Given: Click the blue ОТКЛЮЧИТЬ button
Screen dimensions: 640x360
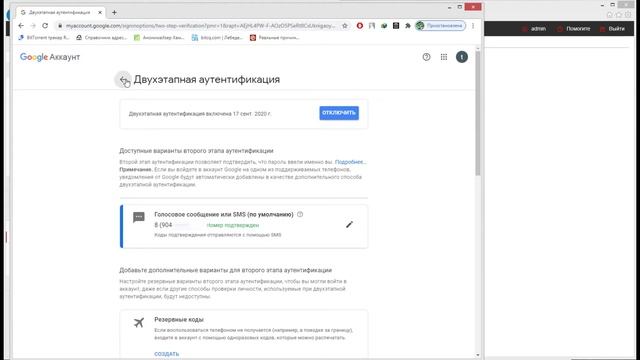Looking at the screenshot, I should (339, 113).
